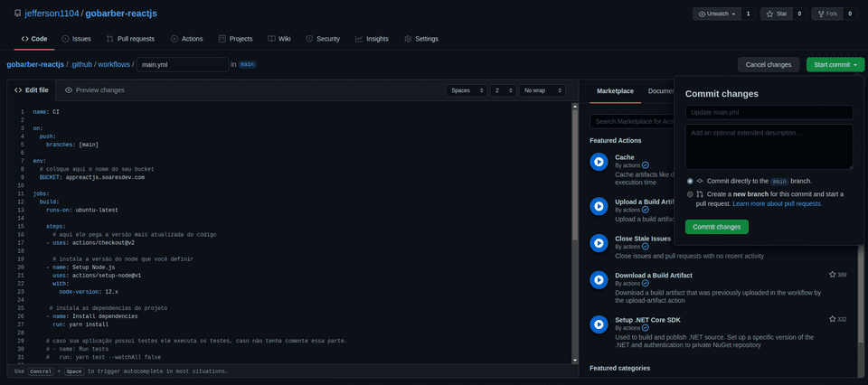Click the Cancel changes button
This screenshot has width=868, height=385.
(x=769, y=64)
